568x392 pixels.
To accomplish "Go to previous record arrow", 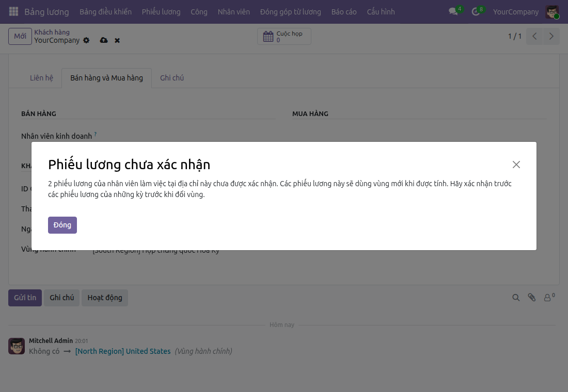I will point(534,36).
